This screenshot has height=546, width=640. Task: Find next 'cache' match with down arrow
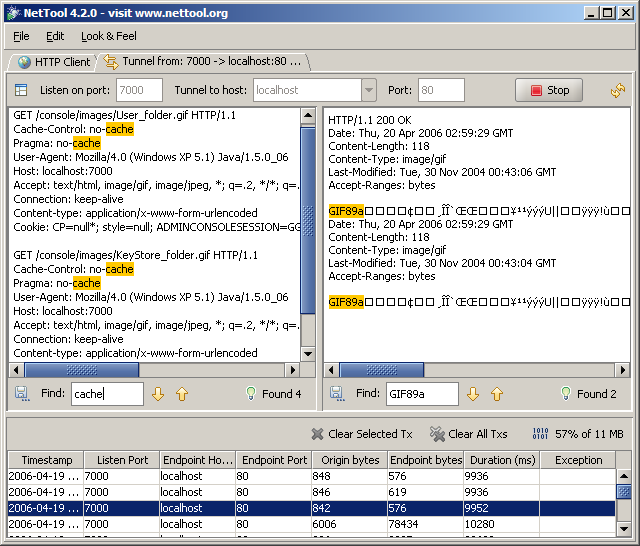pyautogui.click(x=158, y=394)
